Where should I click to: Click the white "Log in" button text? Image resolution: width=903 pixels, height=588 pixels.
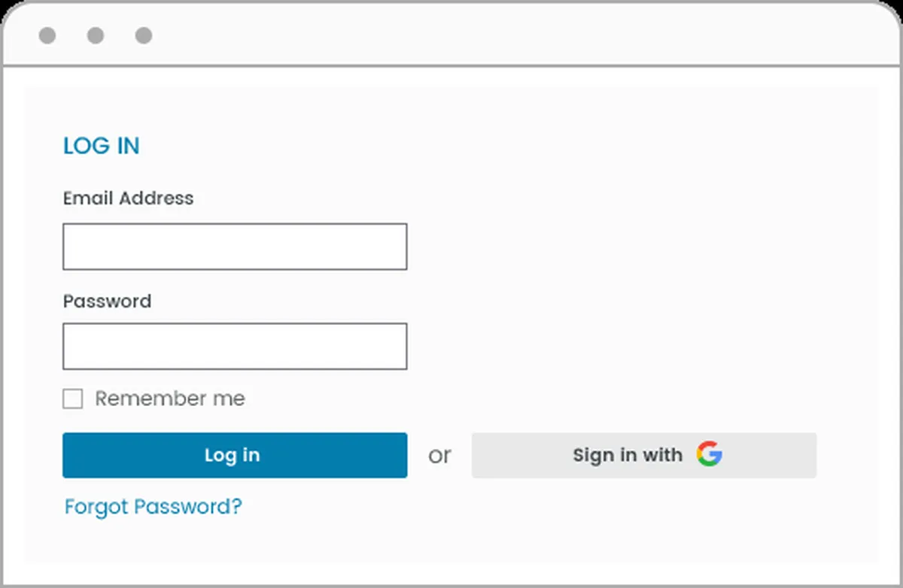(x=232, y=455)
